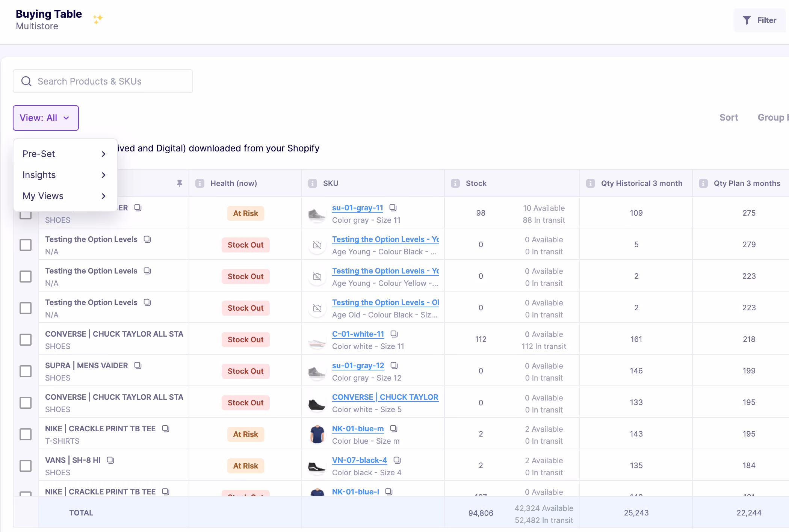Click copy icon next to NK-01-blue-m
The width and height of the screenshot is (789, 532).
tap(394, 429)
